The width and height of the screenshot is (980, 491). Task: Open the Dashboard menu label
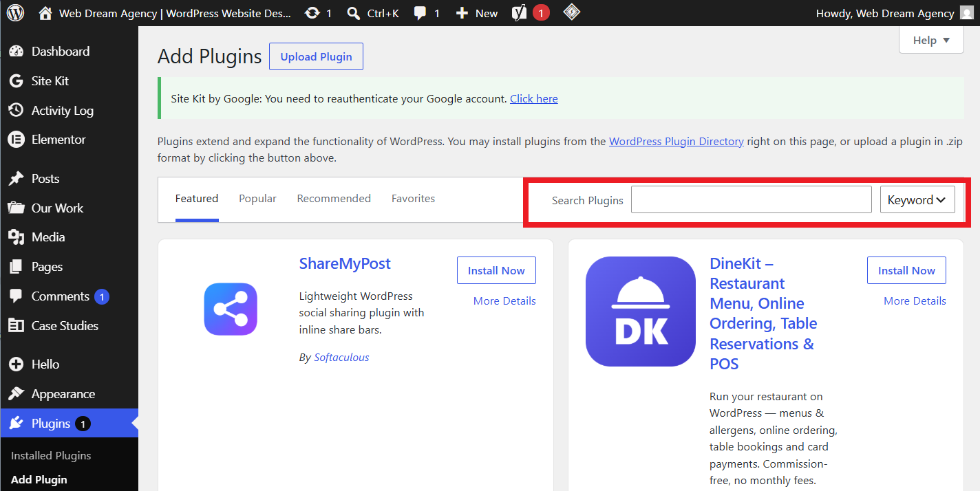pyautogui.click(x=61, y=52)
